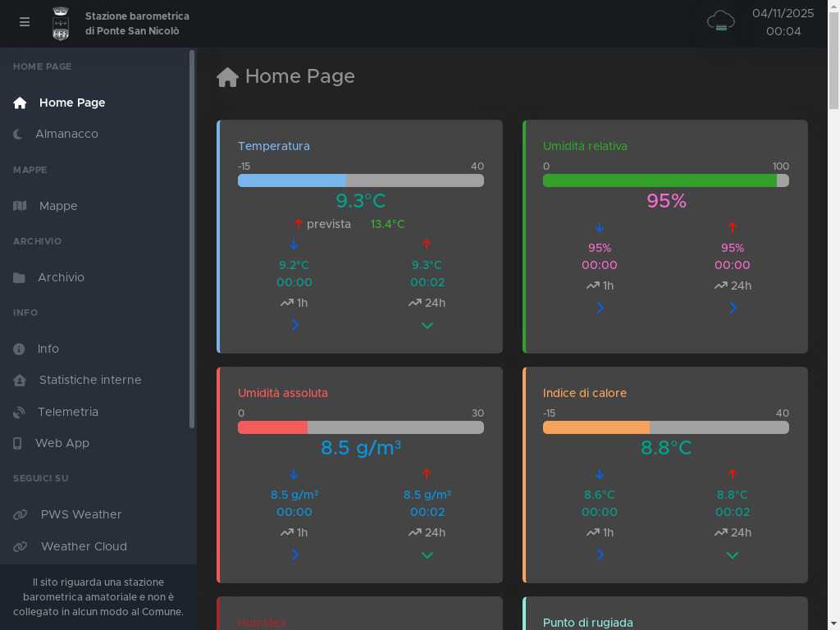The width and height of the screenshot is (840, 630).
Task: Click the phone icon beside Web App
Action: coord(17,443)
